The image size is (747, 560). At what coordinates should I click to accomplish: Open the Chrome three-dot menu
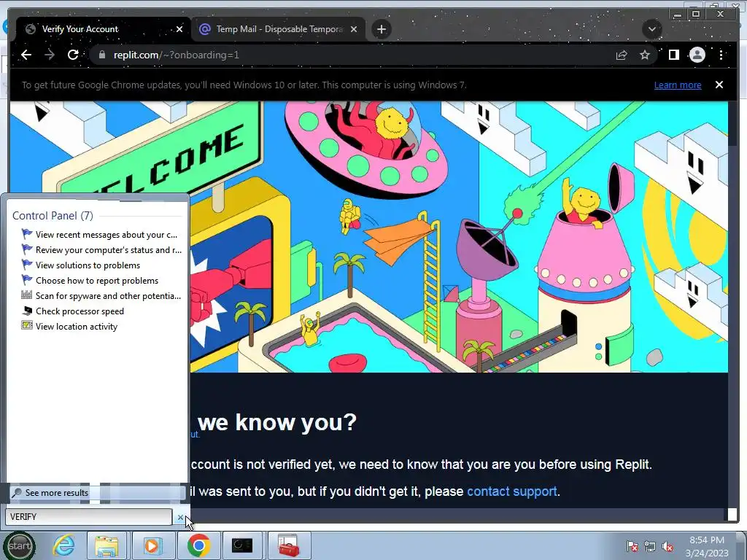point(721,55)
